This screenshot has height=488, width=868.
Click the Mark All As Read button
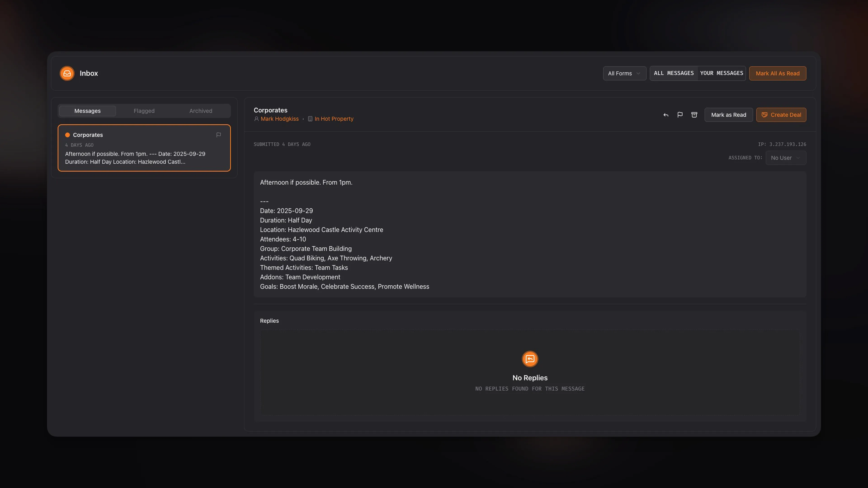coord(778,73)
